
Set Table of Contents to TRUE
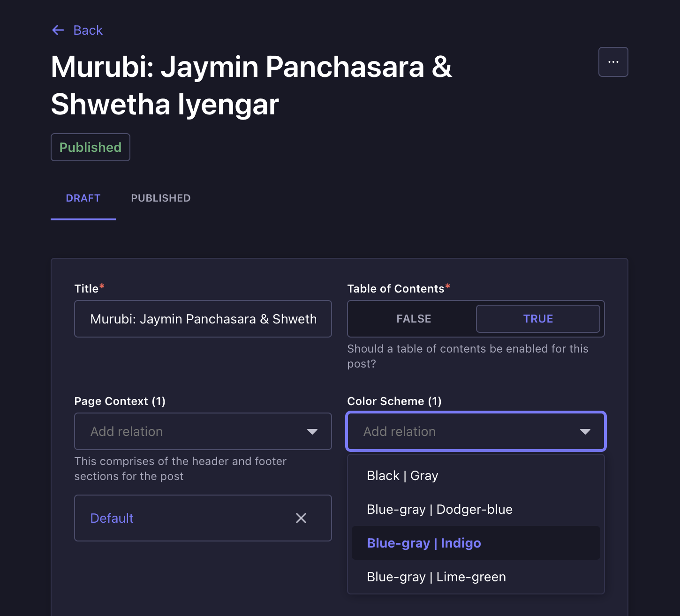point(538,319)
